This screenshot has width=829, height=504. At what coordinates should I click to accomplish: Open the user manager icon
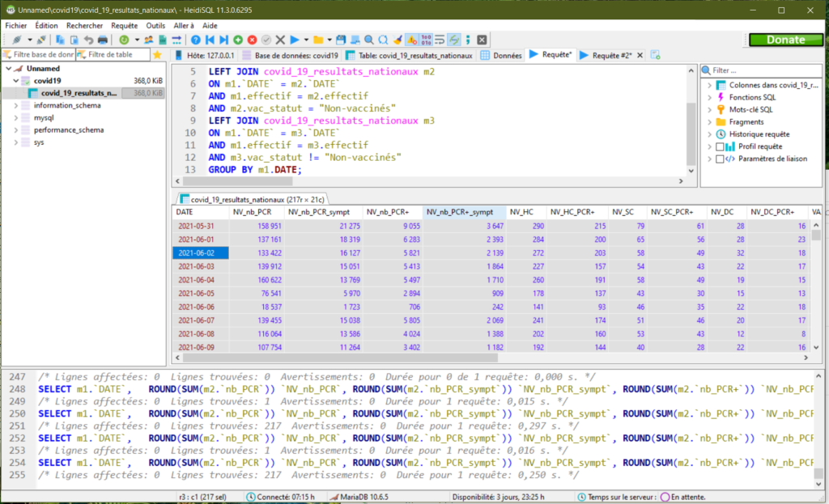[149, 40]
